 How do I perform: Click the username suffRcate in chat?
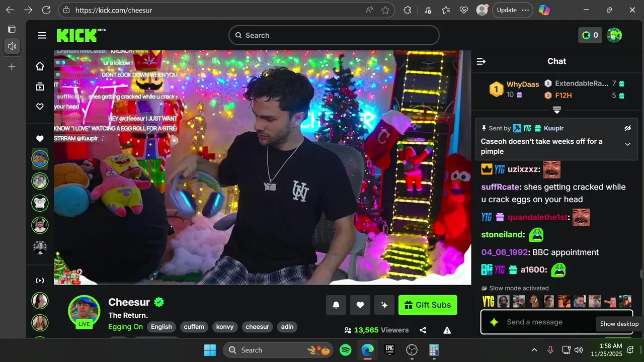[x=500, y=187]
